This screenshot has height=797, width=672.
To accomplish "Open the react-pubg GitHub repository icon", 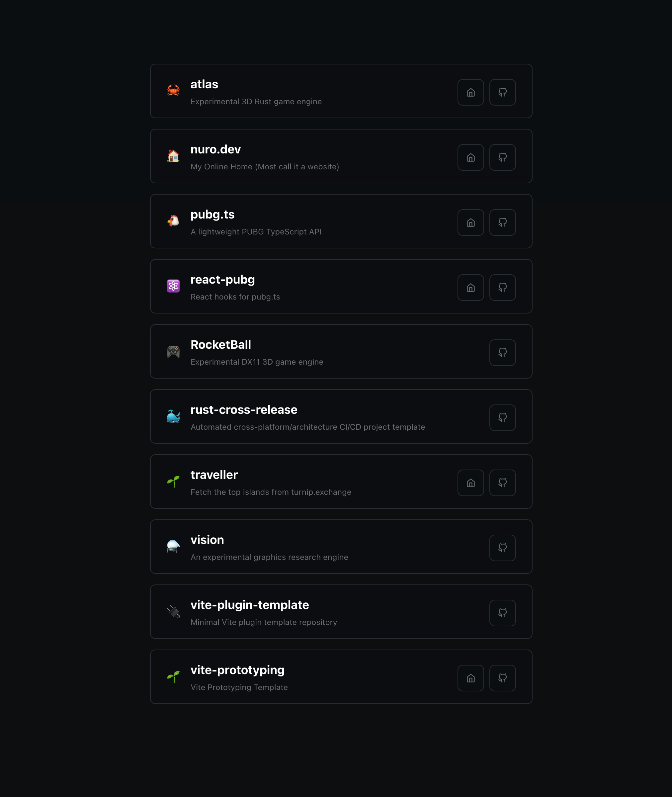I will (x=502, y=288).
